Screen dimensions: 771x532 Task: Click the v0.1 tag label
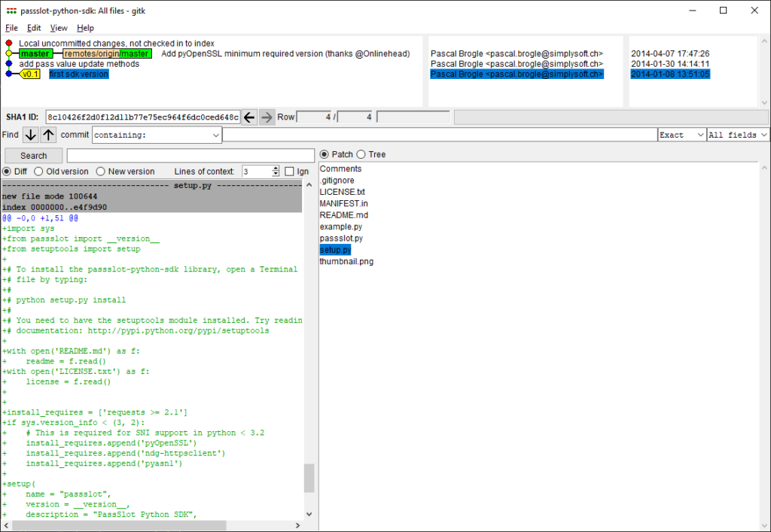[30, 74]
